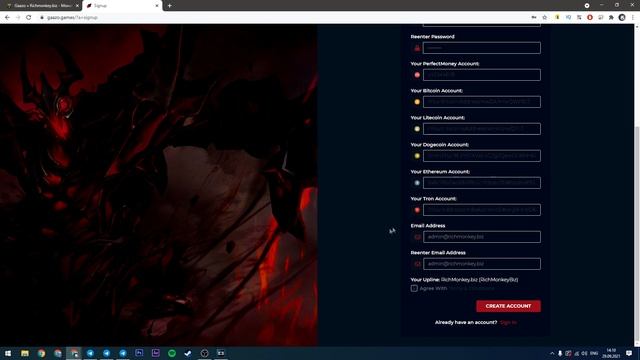Image resolution: width=640 pixels, height=360 pixels.
Task: Open File Explorer from the taskbar
Action: pos(25,353)
